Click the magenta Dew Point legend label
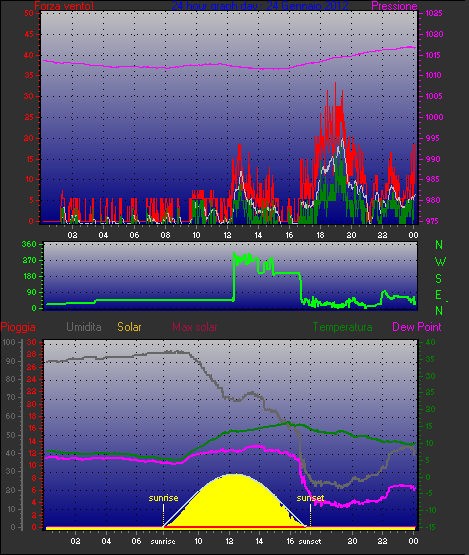 (417, 327)
